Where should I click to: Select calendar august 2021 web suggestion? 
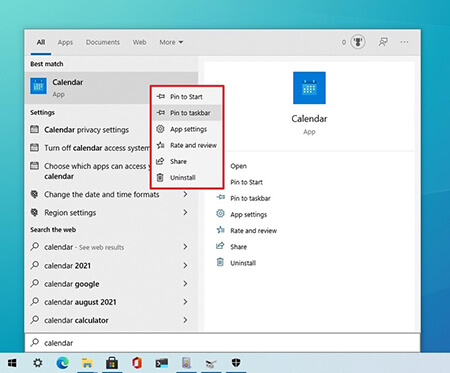(x=80, y=302)
